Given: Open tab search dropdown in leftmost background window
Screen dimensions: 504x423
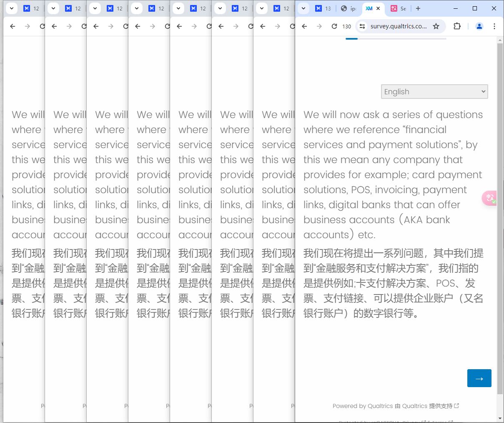Looking at the screenshot, I should point(12,8).
